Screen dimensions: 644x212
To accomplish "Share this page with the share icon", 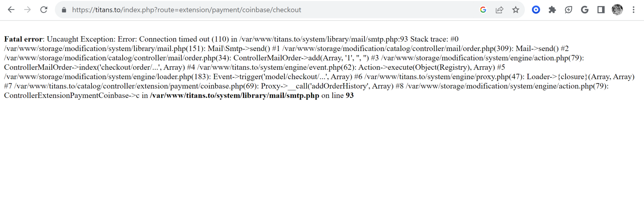I will [499, 10].
